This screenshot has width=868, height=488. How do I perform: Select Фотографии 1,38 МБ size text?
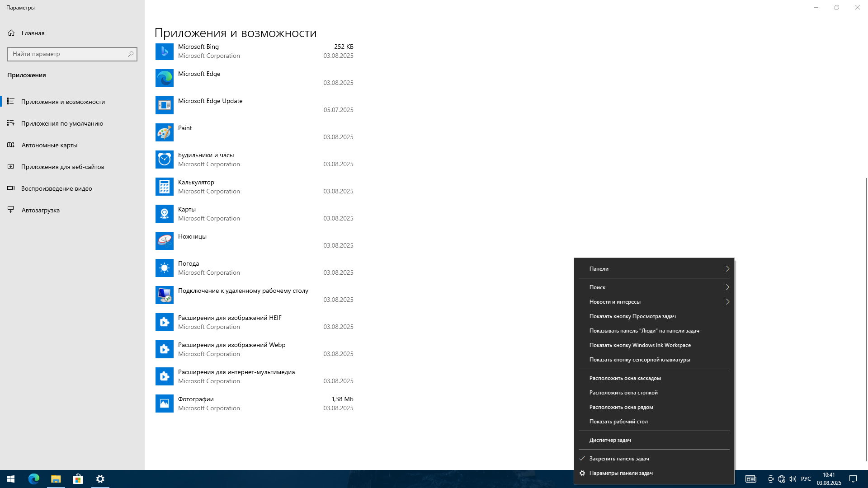click(x=342, y=399)
